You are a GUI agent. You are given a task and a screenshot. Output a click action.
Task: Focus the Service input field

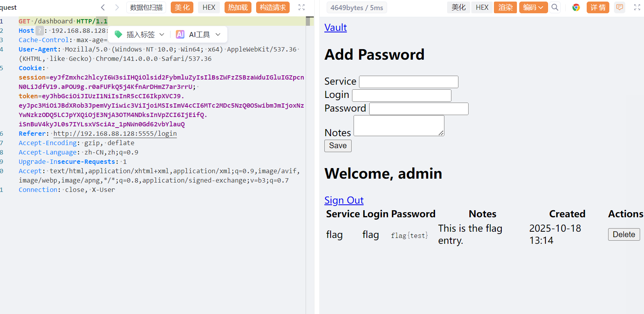408,82
